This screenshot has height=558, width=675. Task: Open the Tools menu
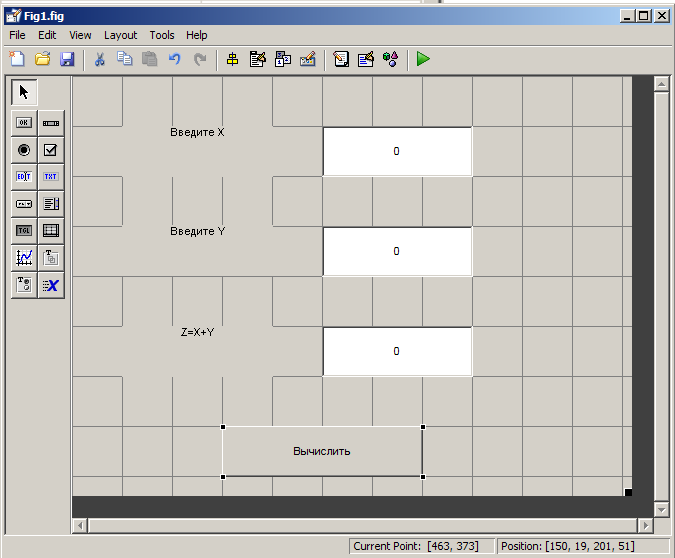162,35
